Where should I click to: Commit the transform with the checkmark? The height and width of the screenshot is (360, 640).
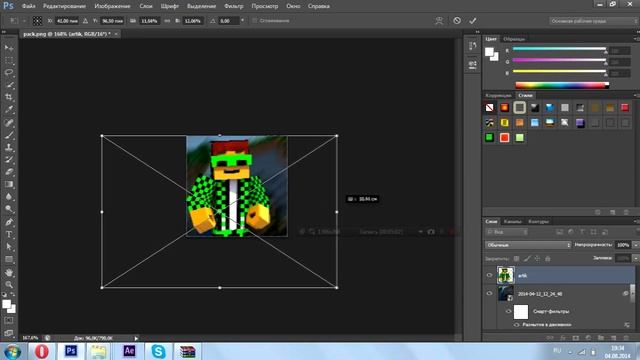pyautogui.click(x=473, y=20)
